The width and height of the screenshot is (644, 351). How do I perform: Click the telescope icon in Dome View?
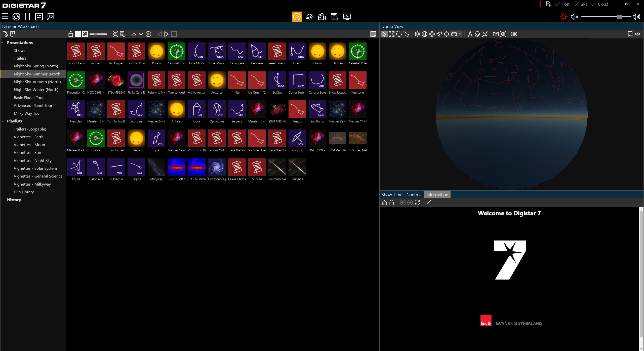(x=439, y=34)
